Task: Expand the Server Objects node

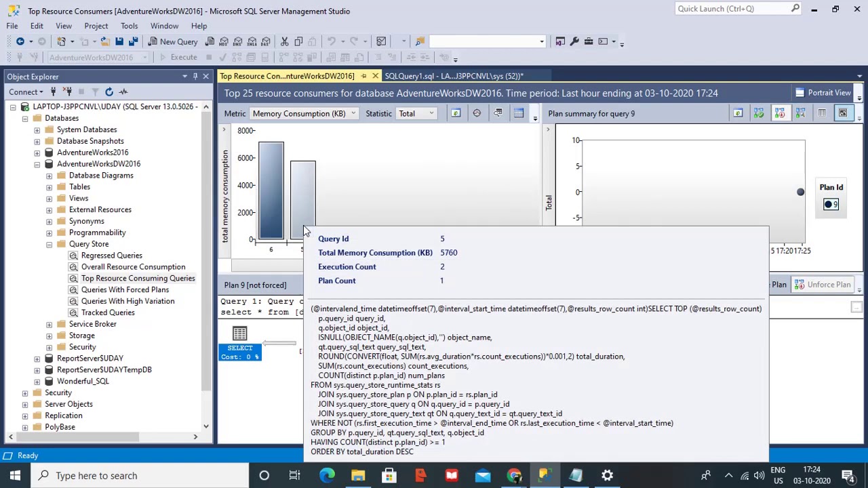Action: click(x=24, y=404)
